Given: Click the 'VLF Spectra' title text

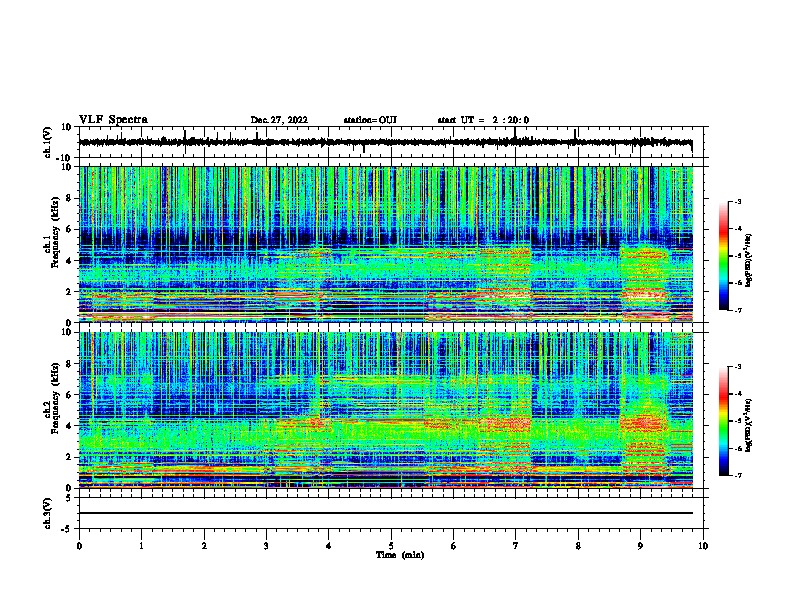Looking at the screenshot, I should pos(113,120).
